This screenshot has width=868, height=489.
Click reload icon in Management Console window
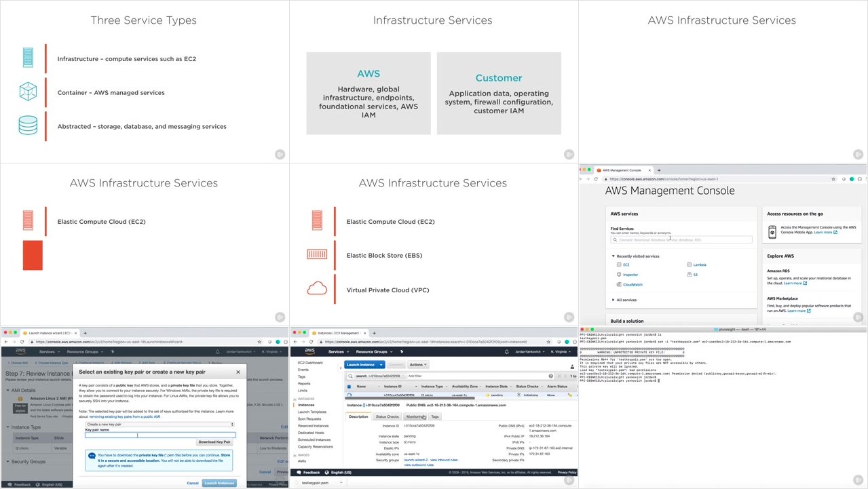(597, 179)
